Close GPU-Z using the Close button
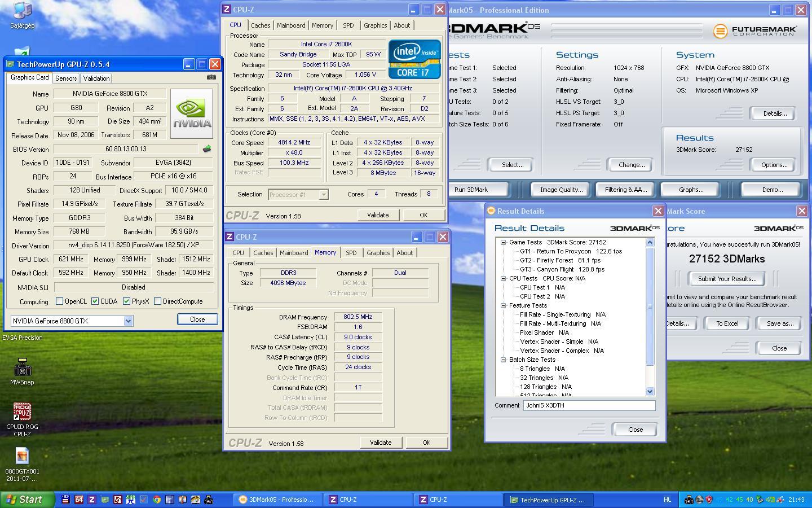 pyautogui.click(x=197, y=319)
